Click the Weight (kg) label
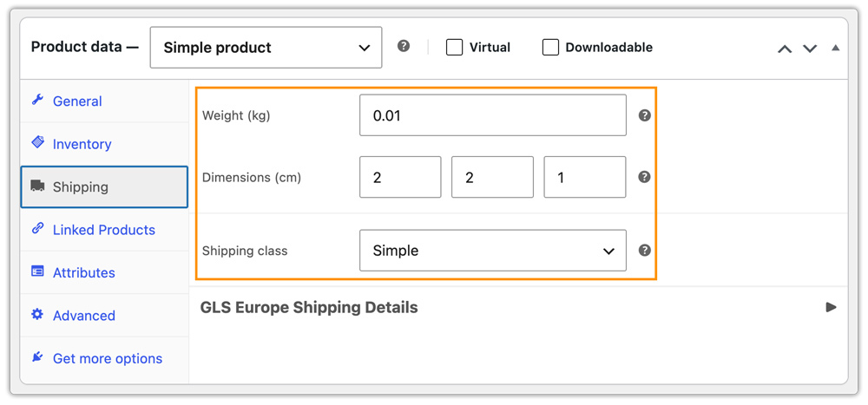The width and height of the screenshot is (868, 405). tap(236, 115)
